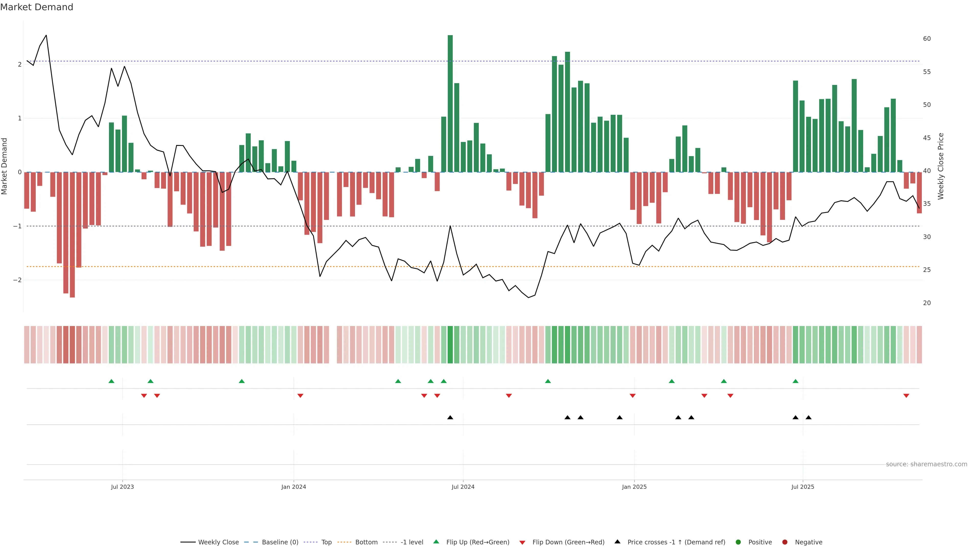
Task: Click black Price crosses -1 legend triangle
Action: 617,542
